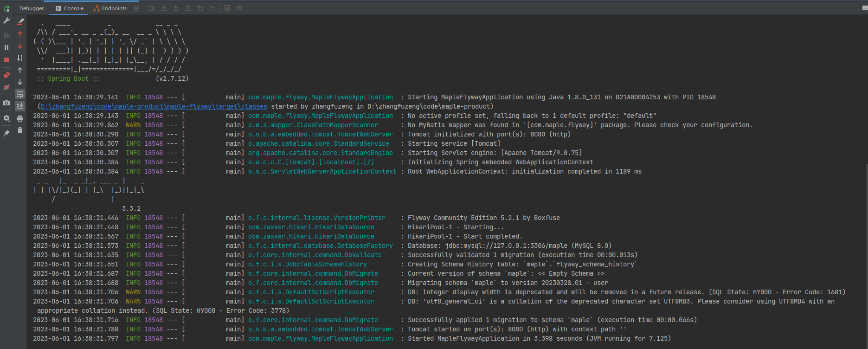Click 'com.maple.flyway.MapleFlywayApplication' on the 16:38:29.141 line
The width and height of the screenshot is (868, 349).
pos(321,97)
